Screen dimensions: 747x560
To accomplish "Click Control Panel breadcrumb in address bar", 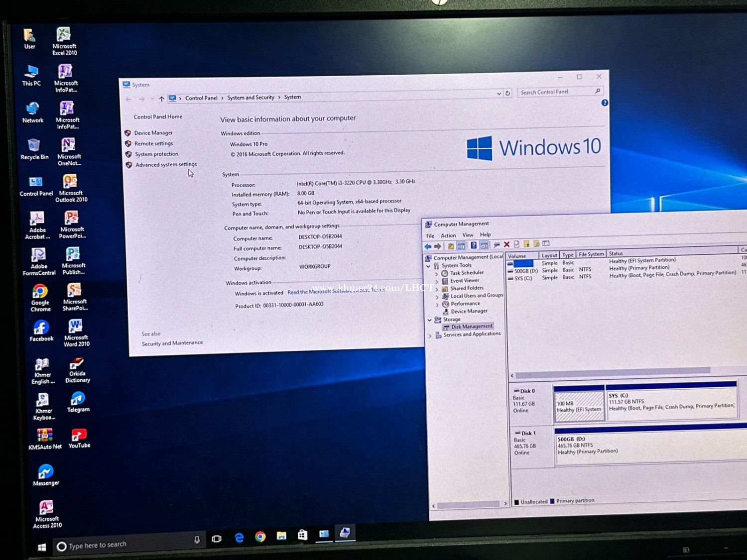I will click(201, 98).
